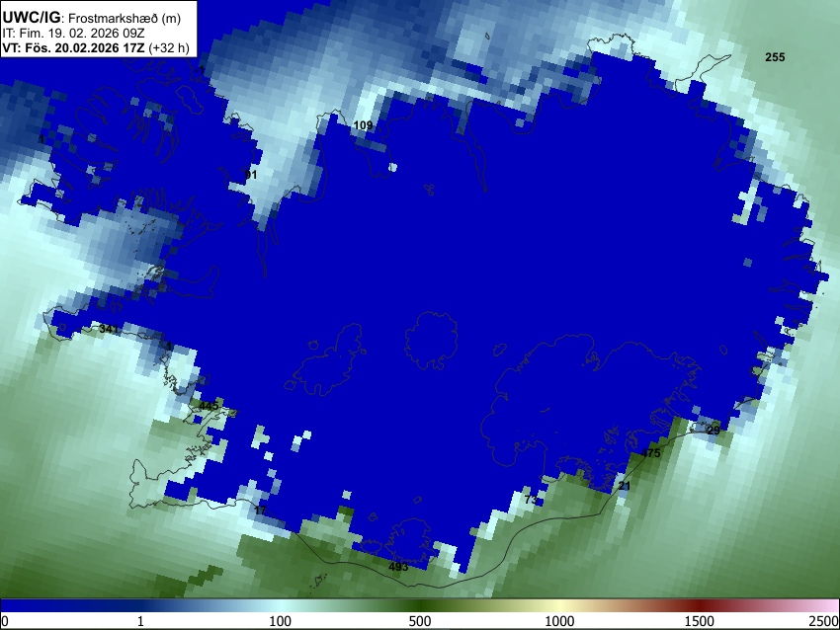Image resolution: width=840 pixels, height=630 pixels.
Task: Click the value 341 on the map
Action: pyautogui.click(x=109, y=329)
